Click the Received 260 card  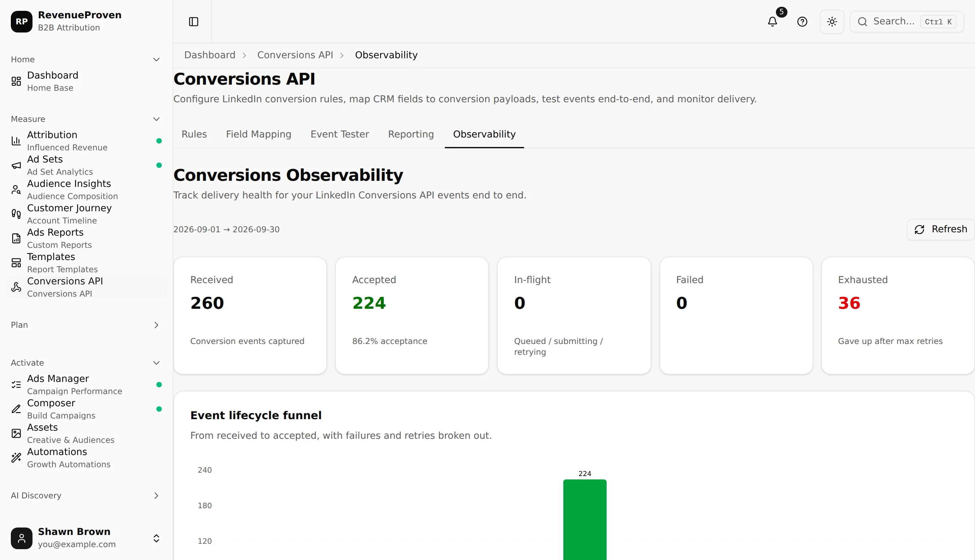pos(250,316)
